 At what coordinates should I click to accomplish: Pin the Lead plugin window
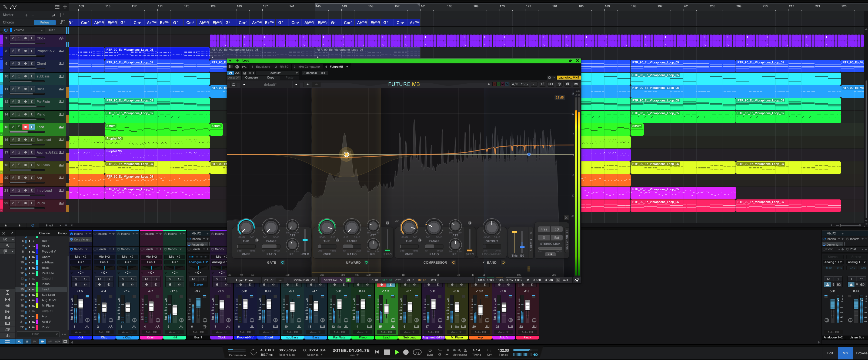click(x=570, y=61)
